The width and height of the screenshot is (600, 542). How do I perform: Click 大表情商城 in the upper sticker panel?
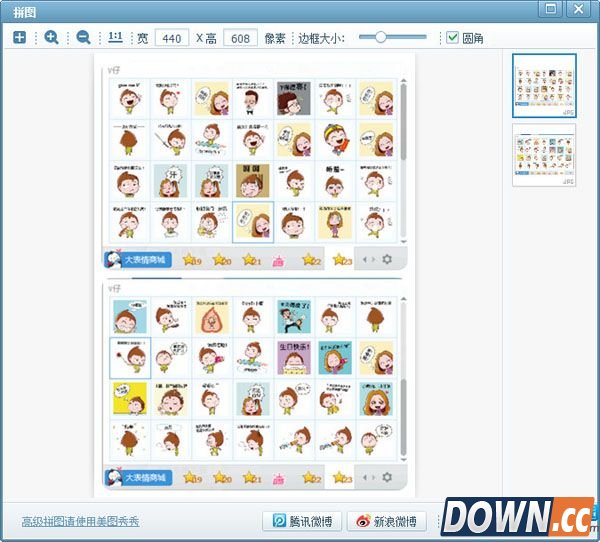click(138, 260)
